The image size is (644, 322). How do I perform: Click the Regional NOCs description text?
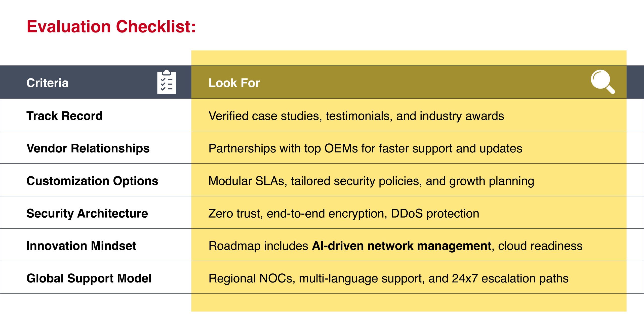click(388, 278)
